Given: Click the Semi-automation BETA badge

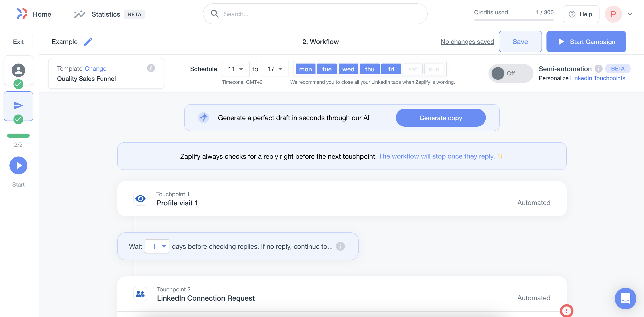Looking at the screenshot, I should [617, 69].
